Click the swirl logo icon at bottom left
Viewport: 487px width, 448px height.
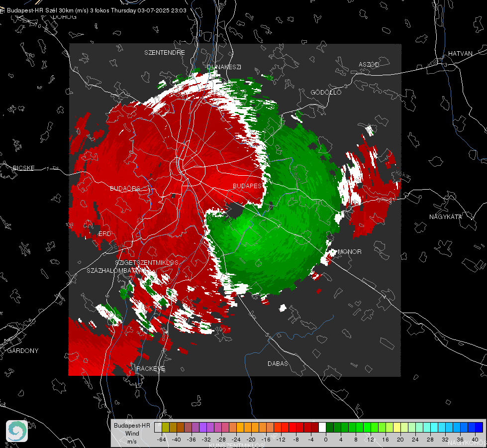click(x=17, y=431)
